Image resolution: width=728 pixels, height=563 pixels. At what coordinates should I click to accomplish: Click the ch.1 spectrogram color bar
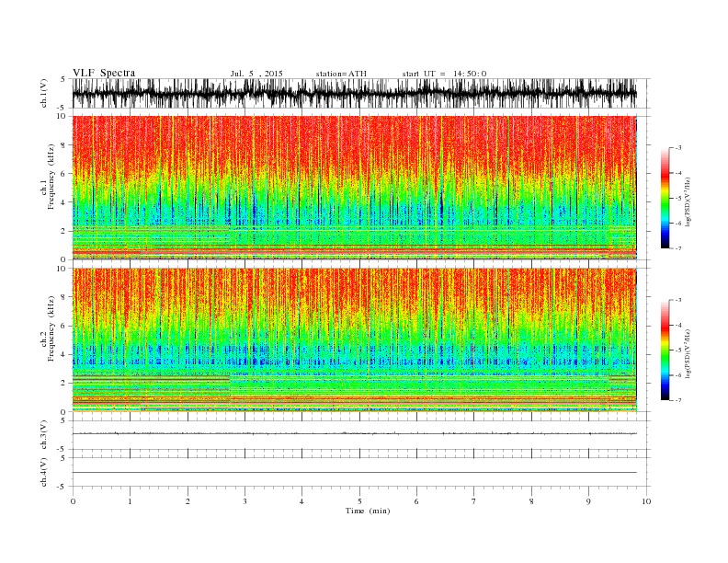point(665,198)
